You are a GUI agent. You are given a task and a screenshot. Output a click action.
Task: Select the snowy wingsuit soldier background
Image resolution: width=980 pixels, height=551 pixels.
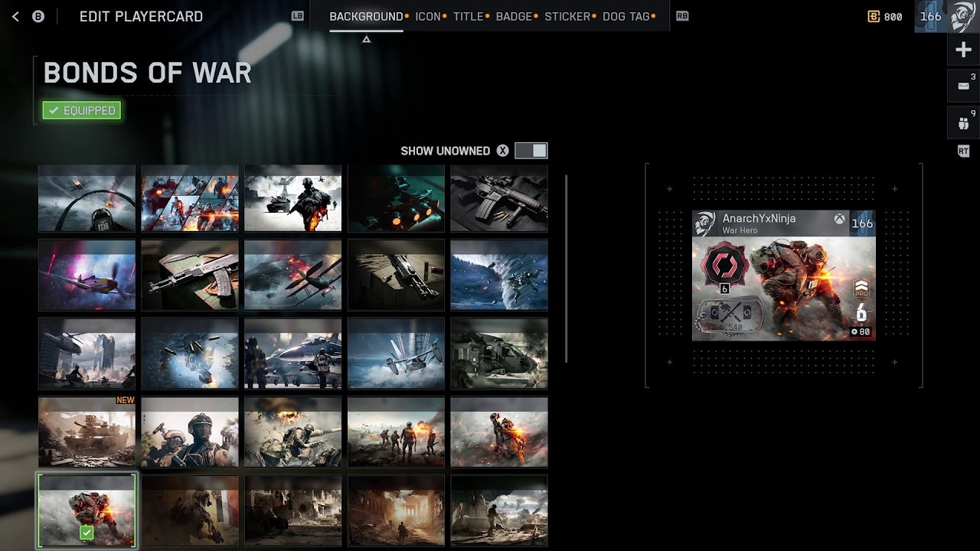[499, 275]
